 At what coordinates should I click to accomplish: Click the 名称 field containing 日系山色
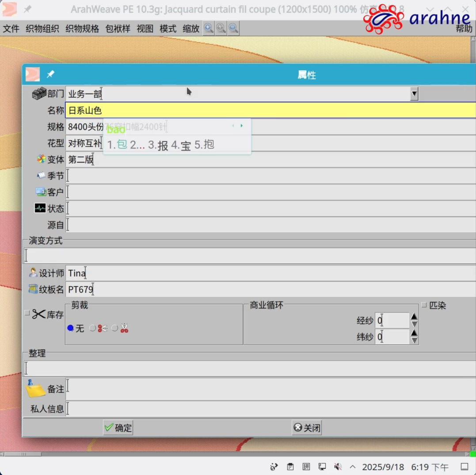tap(270, 110)
